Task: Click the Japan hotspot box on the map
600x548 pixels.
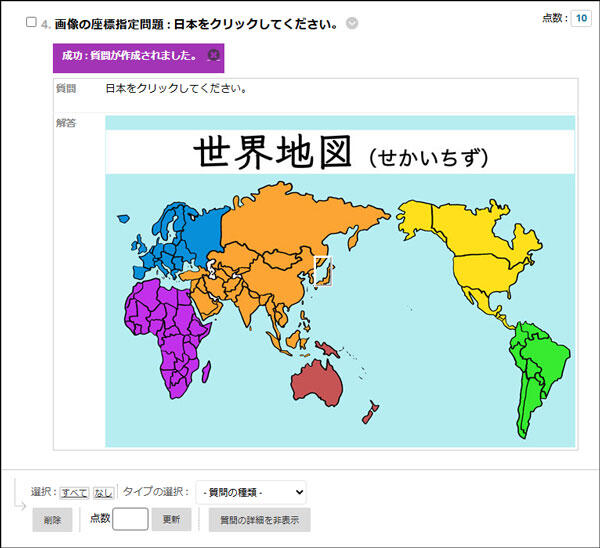Action: (323, 271)
